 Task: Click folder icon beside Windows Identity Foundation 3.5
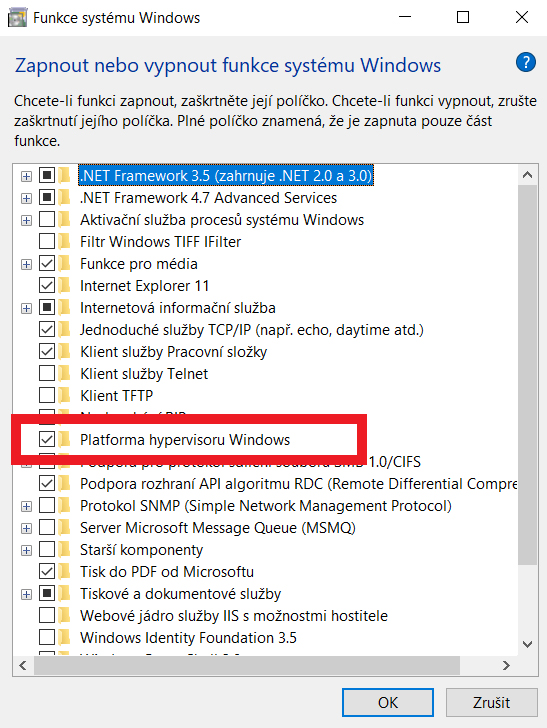click(x=65, y=637)
